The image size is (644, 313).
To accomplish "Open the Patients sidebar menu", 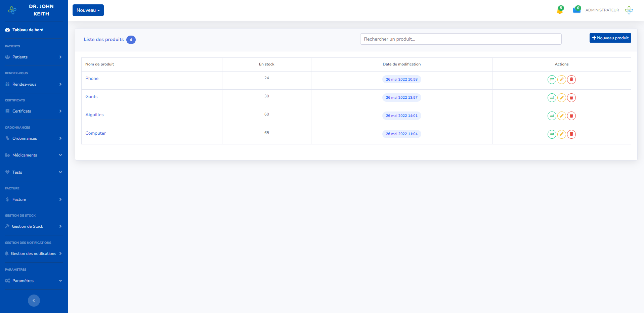I will click(x=34, y=57).
